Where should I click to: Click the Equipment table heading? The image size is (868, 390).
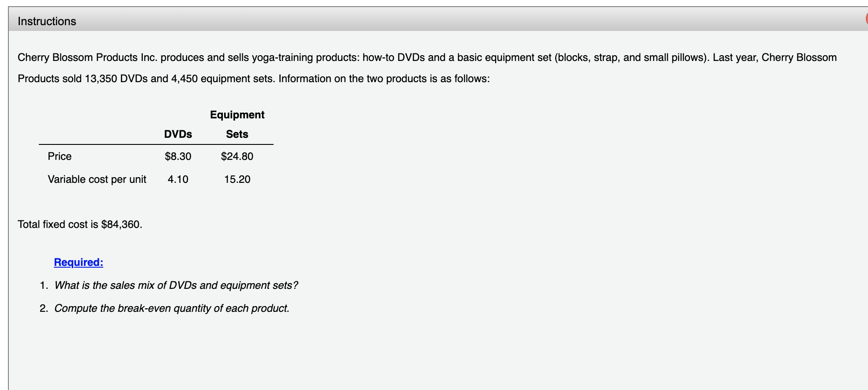click(237, 114)
